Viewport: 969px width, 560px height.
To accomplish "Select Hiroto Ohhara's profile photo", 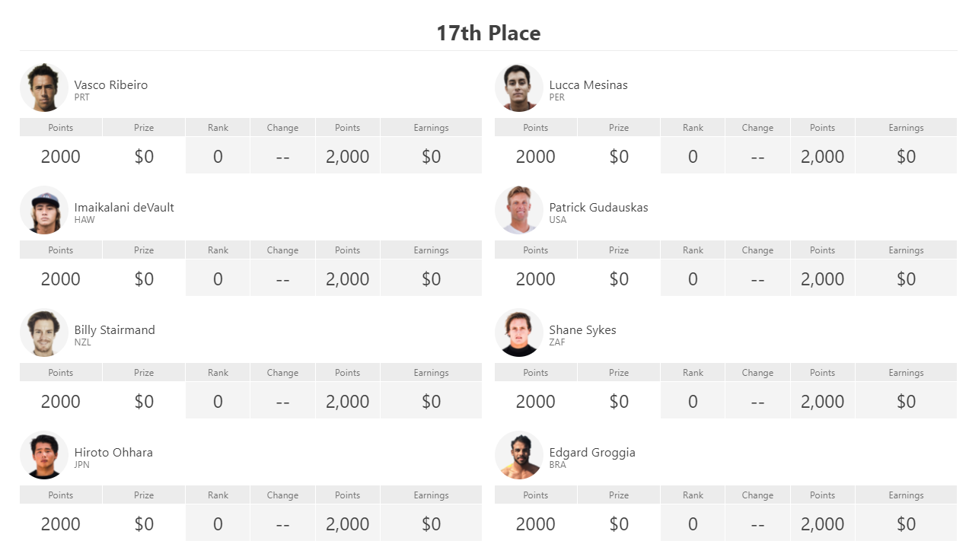I will point(44,455).
